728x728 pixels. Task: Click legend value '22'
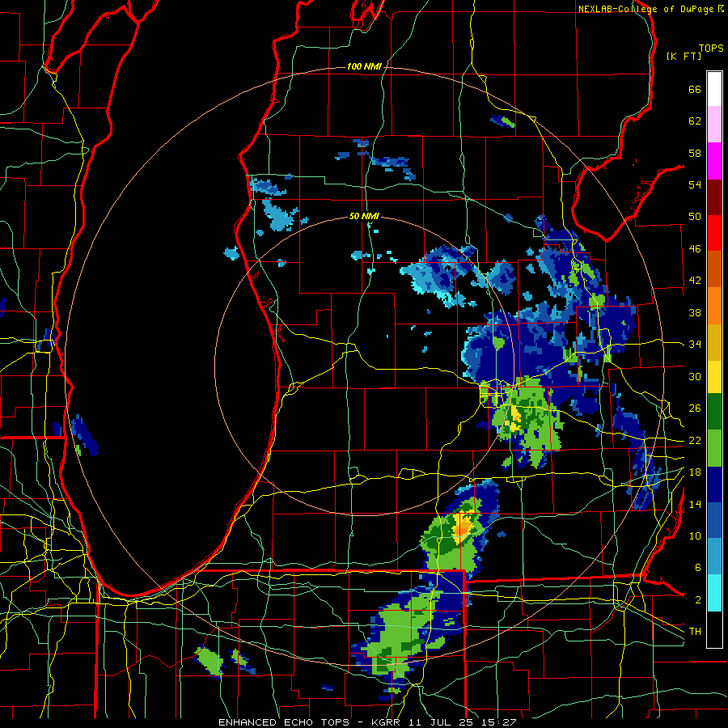pyautogui.click(x=695, y=441)
